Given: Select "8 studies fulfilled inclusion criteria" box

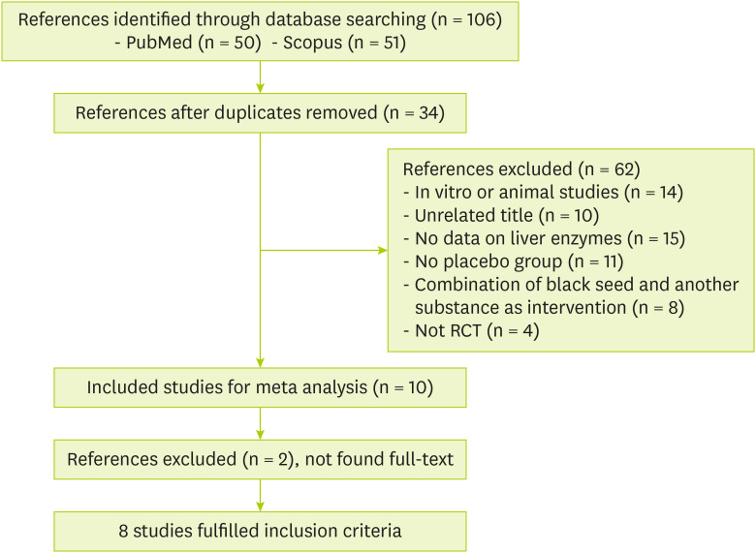Looking at the screenshot, I should coord(260,531).
